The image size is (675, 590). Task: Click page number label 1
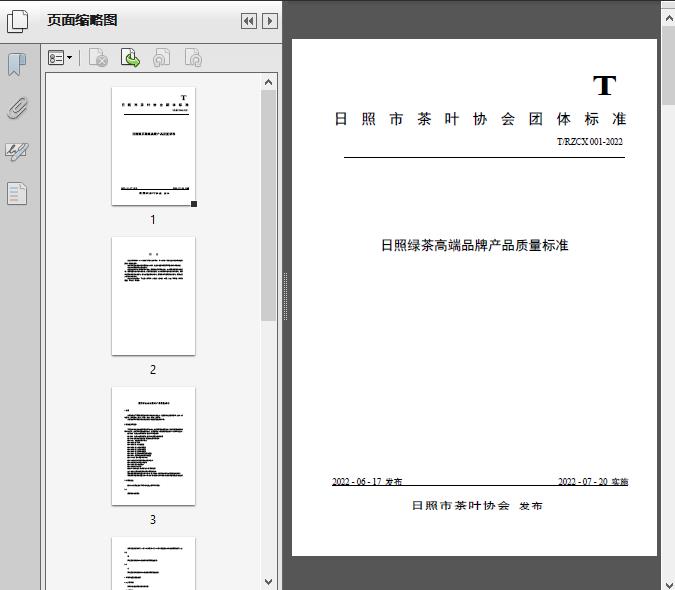(153, 219)
